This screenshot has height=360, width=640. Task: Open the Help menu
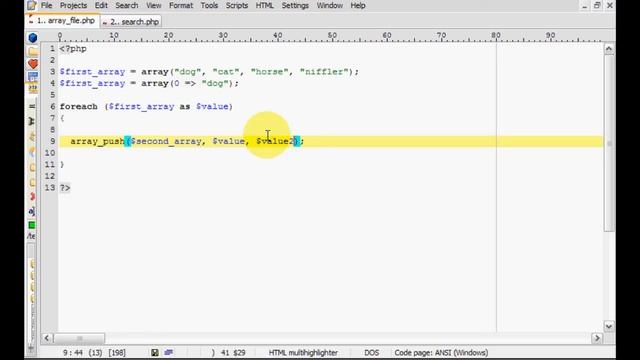pos(358,6)
